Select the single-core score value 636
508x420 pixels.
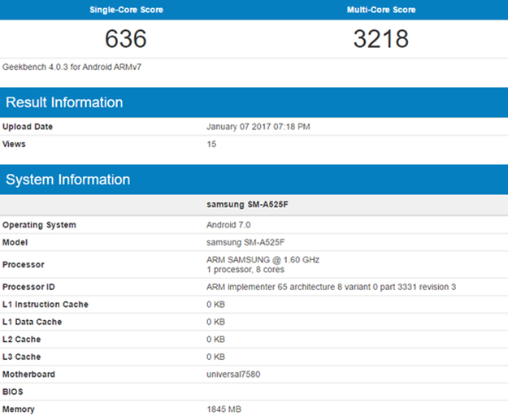pos(126,39)
